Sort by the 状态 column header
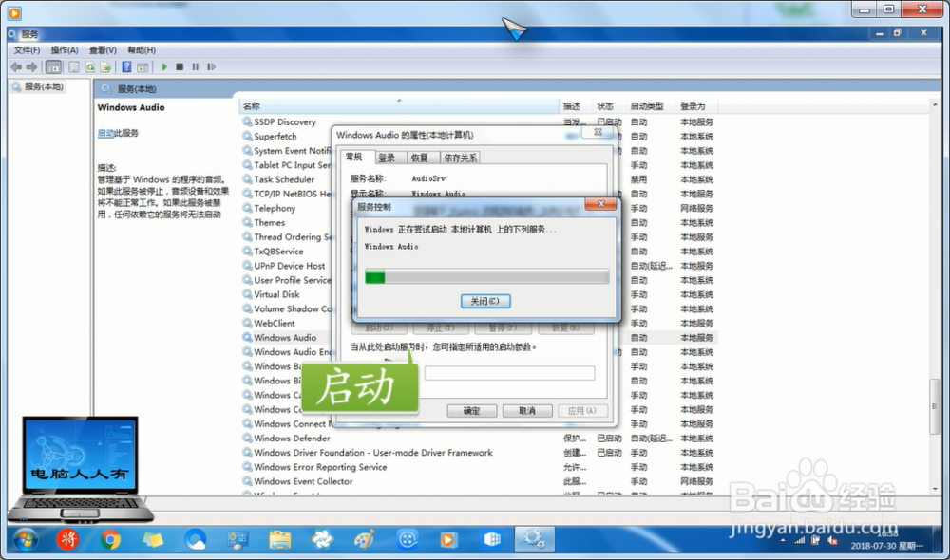This screenshot has width=950, height=560. point(609,106)
